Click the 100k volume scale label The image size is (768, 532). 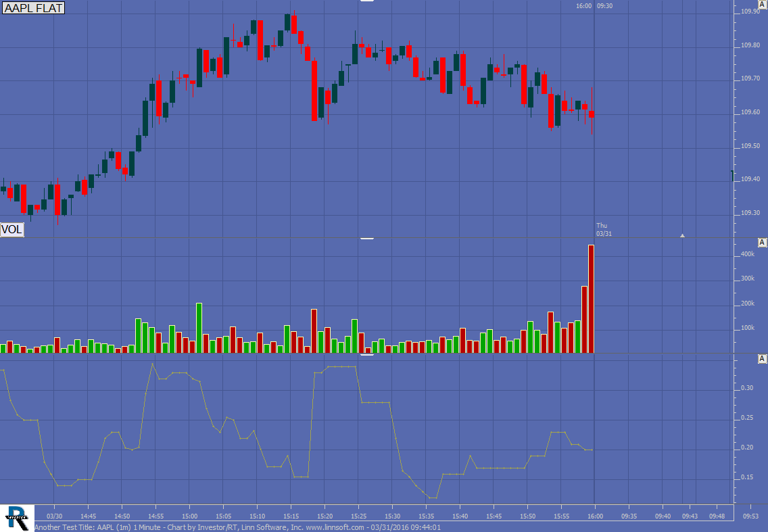pos(748,329)
